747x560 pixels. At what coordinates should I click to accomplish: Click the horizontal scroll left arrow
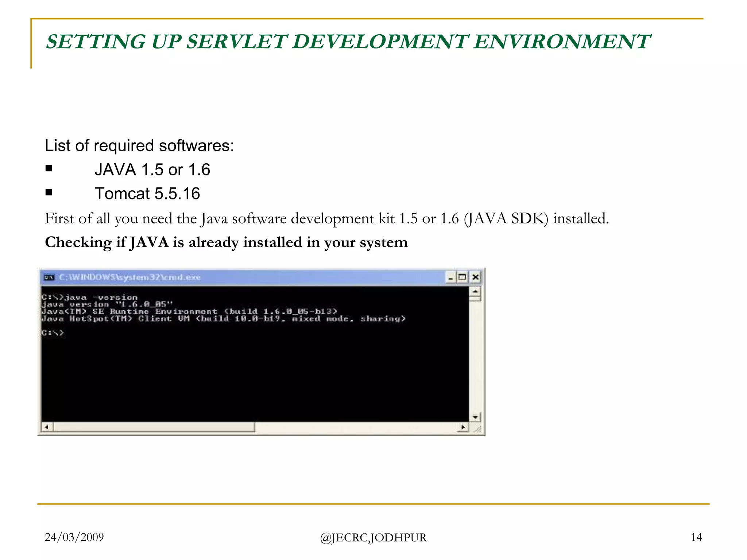click(47, 427)
